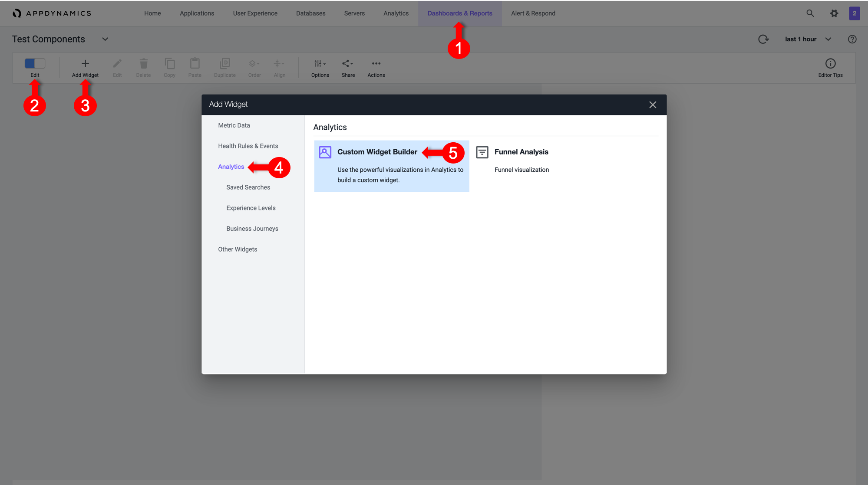868x485 pixels.
Task: Open the Applications tab
Action: tap(197, 13)
